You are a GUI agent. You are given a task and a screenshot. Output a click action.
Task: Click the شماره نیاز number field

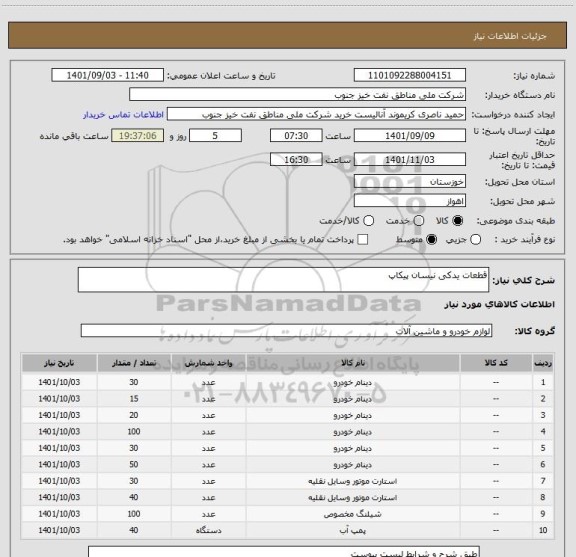click(410, 75)
